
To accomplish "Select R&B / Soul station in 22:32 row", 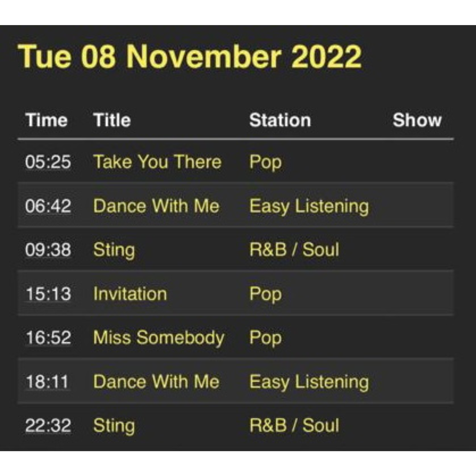I will point(294,425).
